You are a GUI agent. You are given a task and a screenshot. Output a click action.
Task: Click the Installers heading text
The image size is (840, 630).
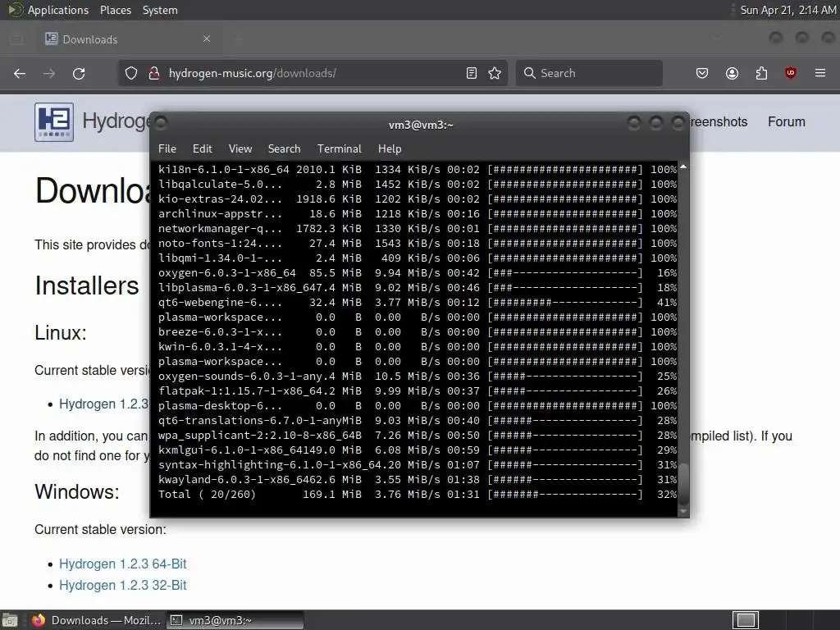(87, 285)
